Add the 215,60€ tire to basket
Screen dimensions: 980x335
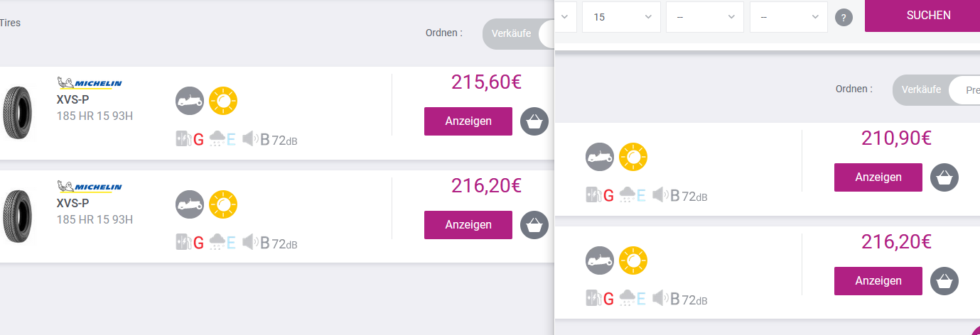point(534,121)
